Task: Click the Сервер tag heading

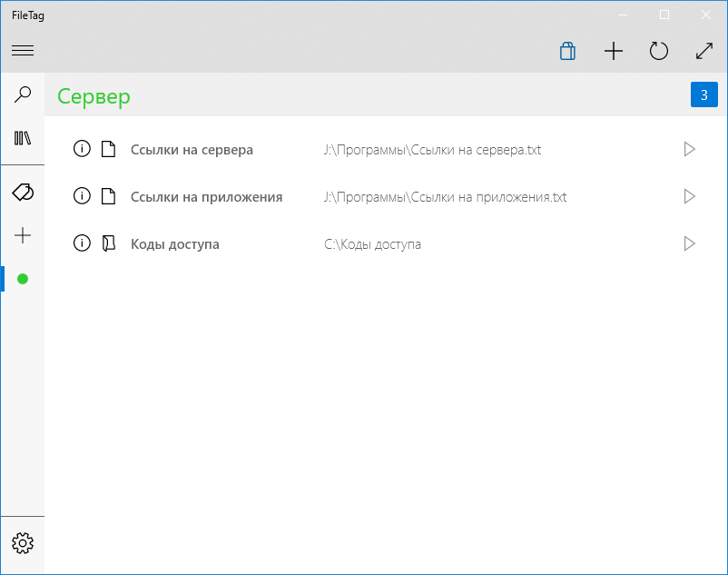Action: click(93, 97)
